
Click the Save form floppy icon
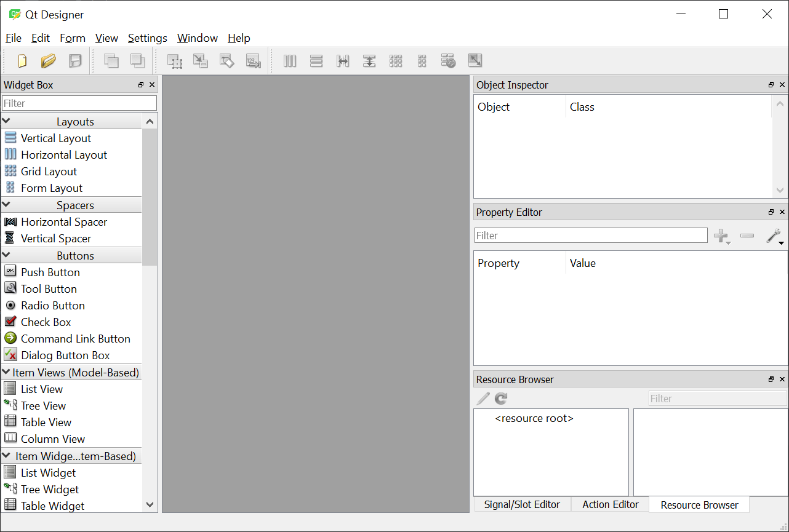(x=75, y=61)
